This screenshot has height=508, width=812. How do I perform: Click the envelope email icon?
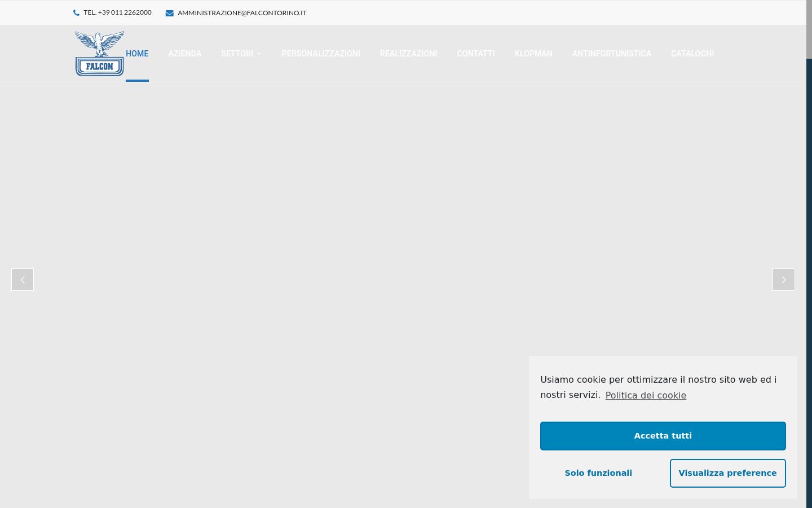point(169,13)
